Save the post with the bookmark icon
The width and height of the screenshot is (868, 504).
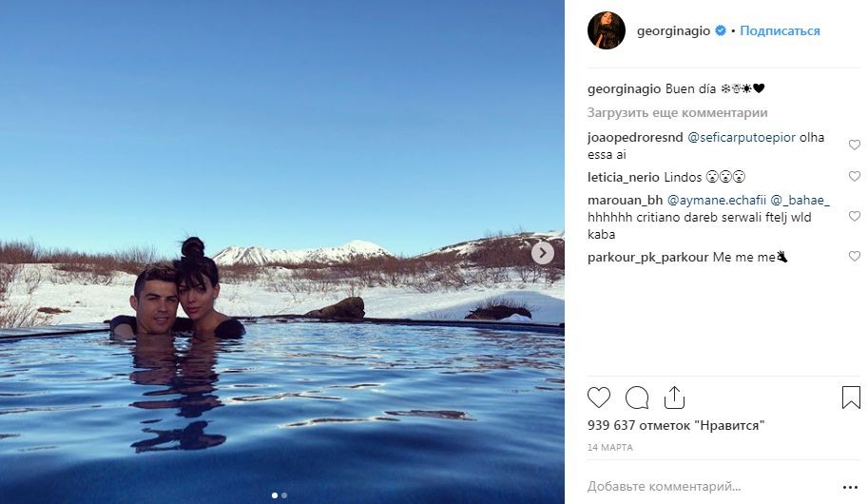pyautogui.click(x=851, y=397)
